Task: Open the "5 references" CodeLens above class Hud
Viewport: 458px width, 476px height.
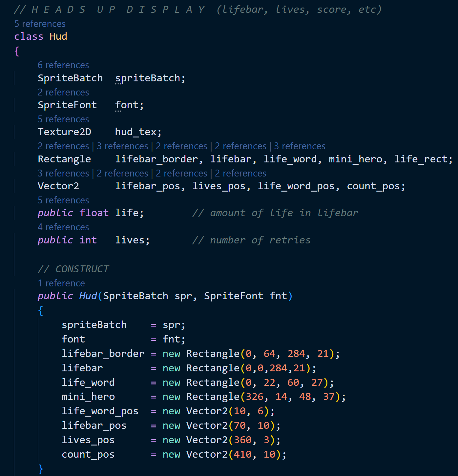Action: 40,24
